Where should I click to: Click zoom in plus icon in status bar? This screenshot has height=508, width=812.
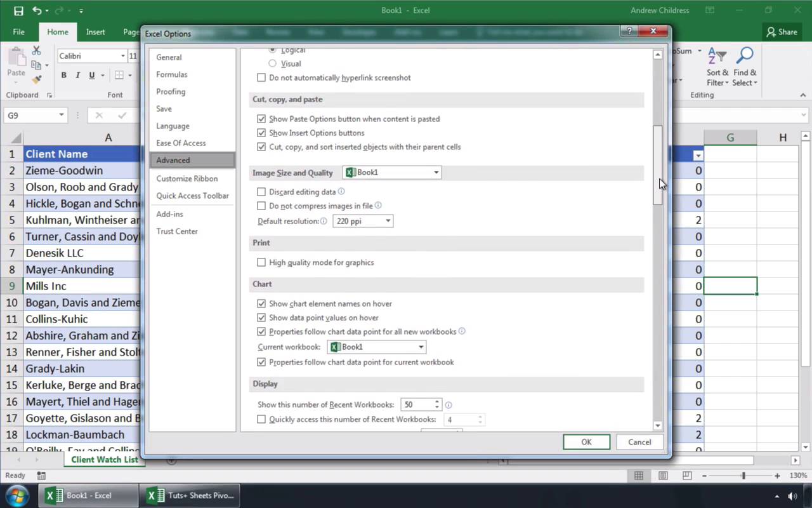[777, 476]
